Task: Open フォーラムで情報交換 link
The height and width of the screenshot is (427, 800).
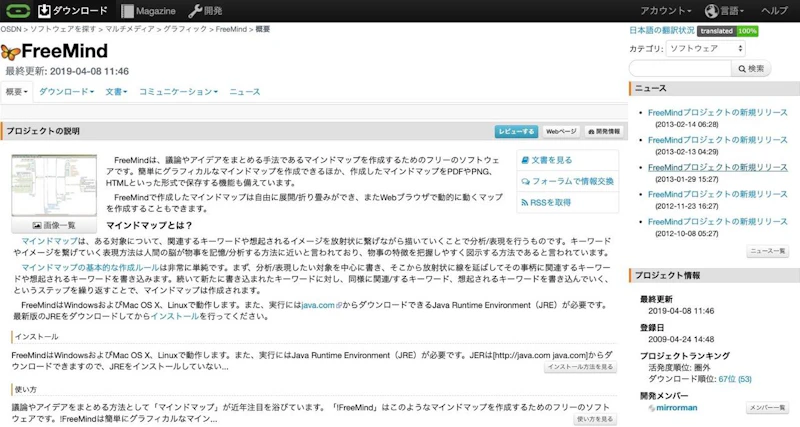Action: pyautogui.click(x=567, y=181)
